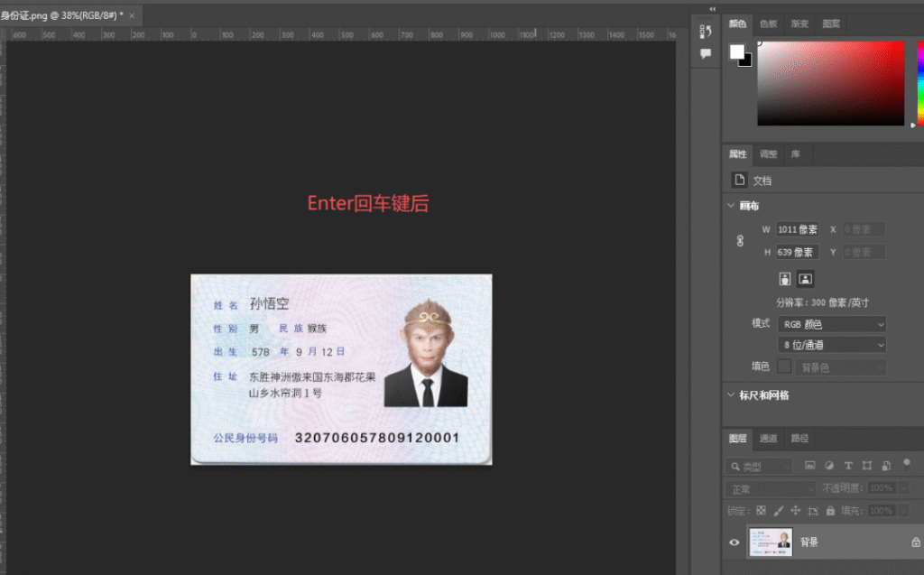
Task: Switch to the 调整 tab
Action: (x=768, y=154)
